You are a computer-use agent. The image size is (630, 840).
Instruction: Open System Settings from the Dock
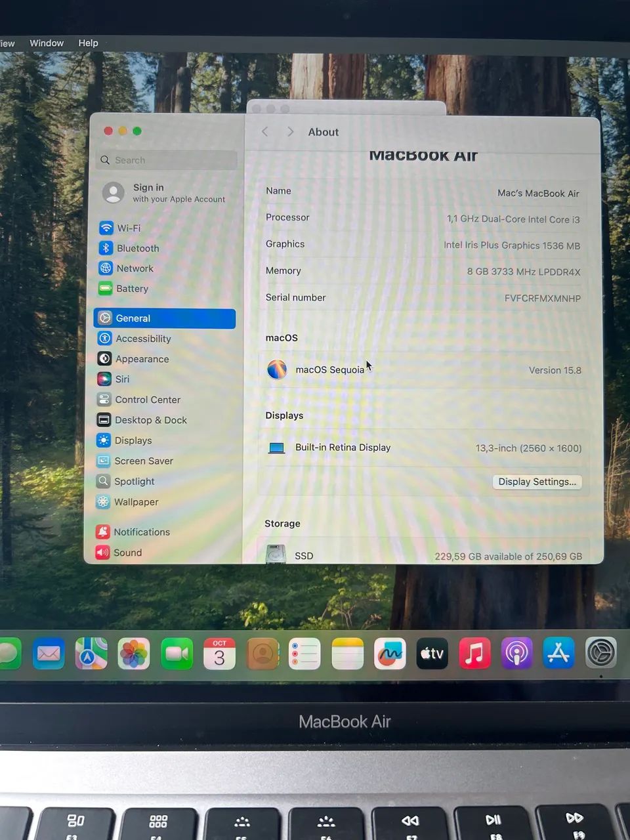[x=600, y=654]
